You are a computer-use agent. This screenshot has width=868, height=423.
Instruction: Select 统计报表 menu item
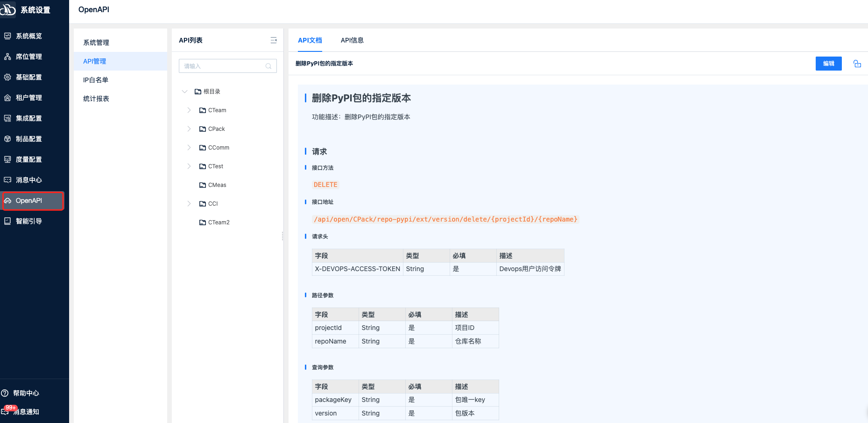(x=120, y=99)
